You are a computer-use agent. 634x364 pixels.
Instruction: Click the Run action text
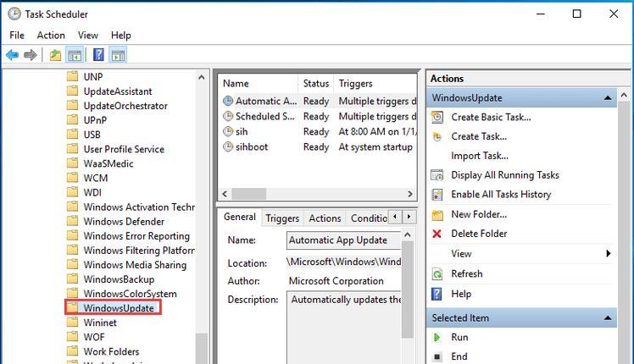click(459, 338)
